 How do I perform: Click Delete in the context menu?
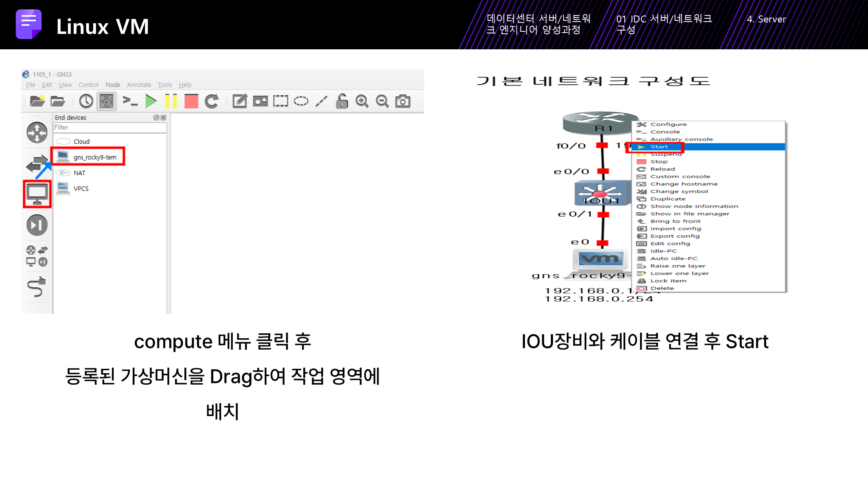(x=662, y=288)
